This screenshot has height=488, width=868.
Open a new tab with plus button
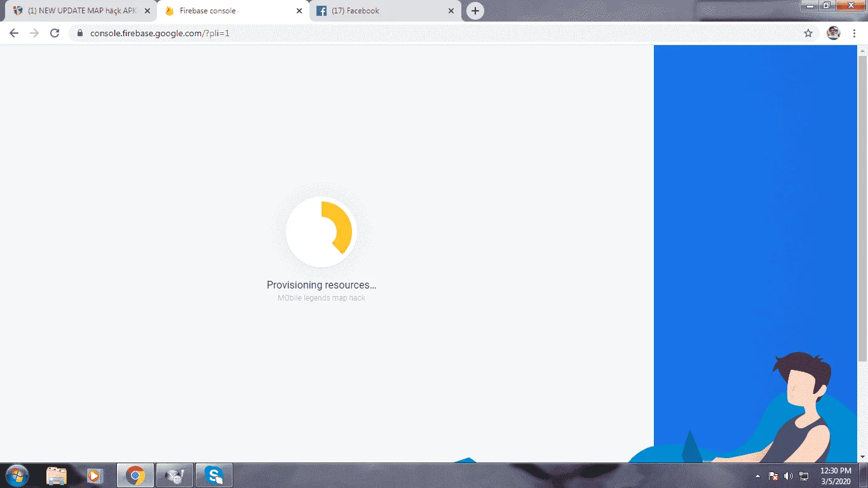coord(475,11)
